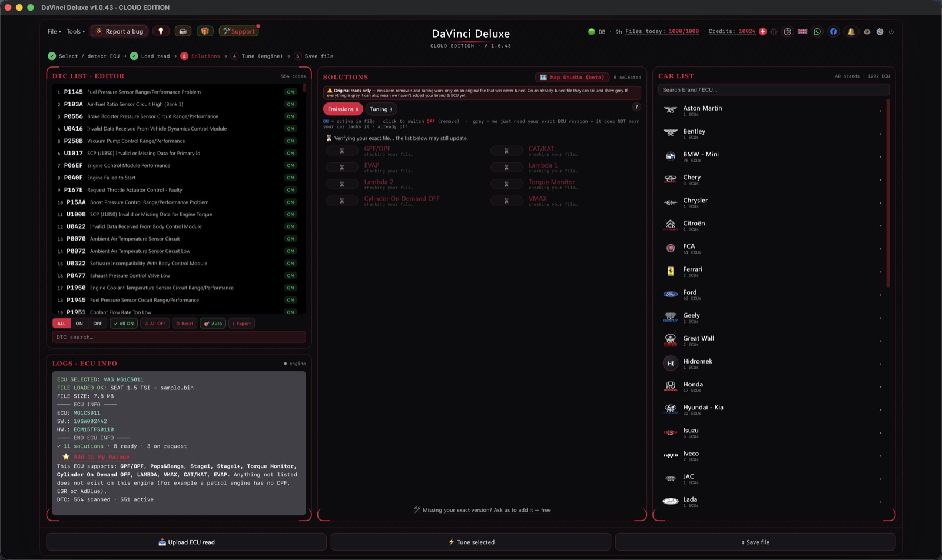
Task: Click the BMW - Mini brand logo
Action: [x=670, y=156]
